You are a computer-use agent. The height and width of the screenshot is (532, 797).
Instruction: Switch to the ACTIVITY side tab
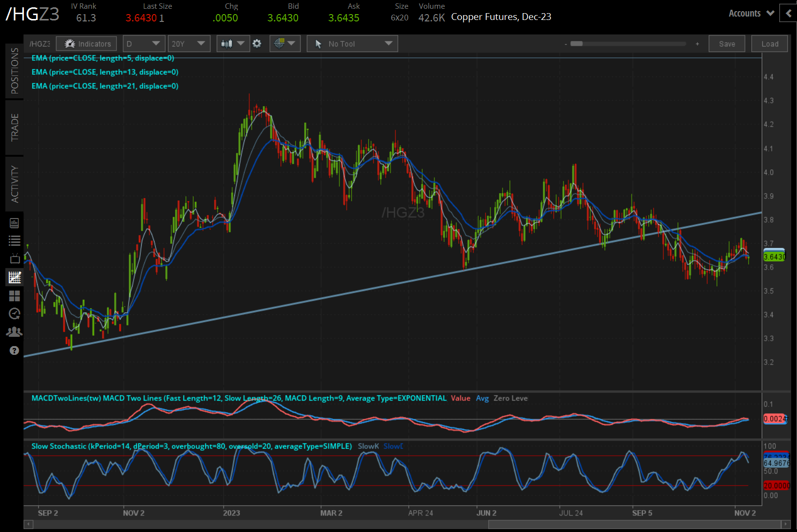15,184
